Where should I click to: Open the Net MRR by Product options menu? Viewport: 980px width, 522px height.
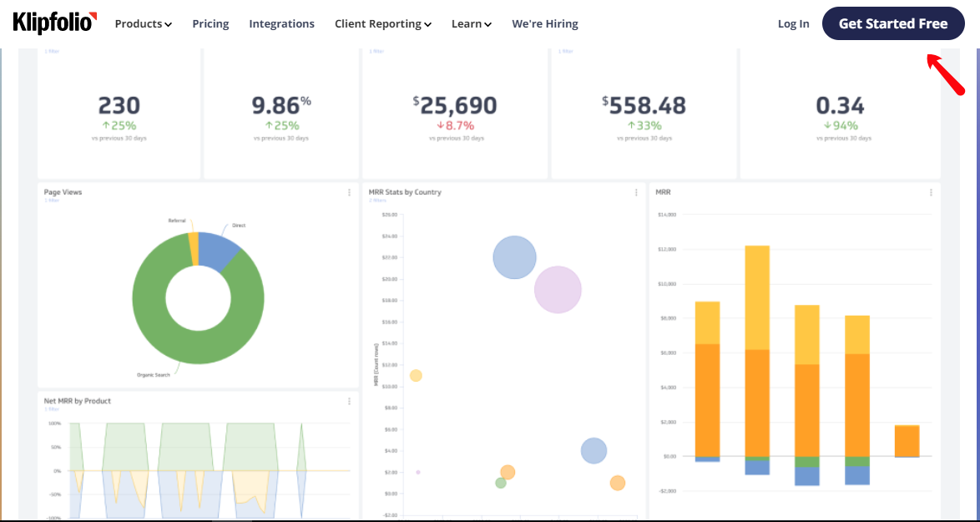coord(349,402)
